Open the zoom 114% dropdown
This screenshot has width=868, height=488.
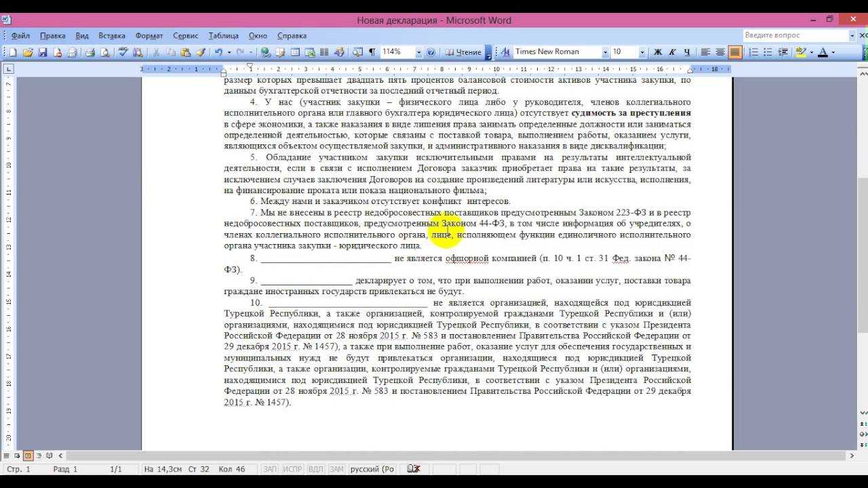(x=418, y=52)
